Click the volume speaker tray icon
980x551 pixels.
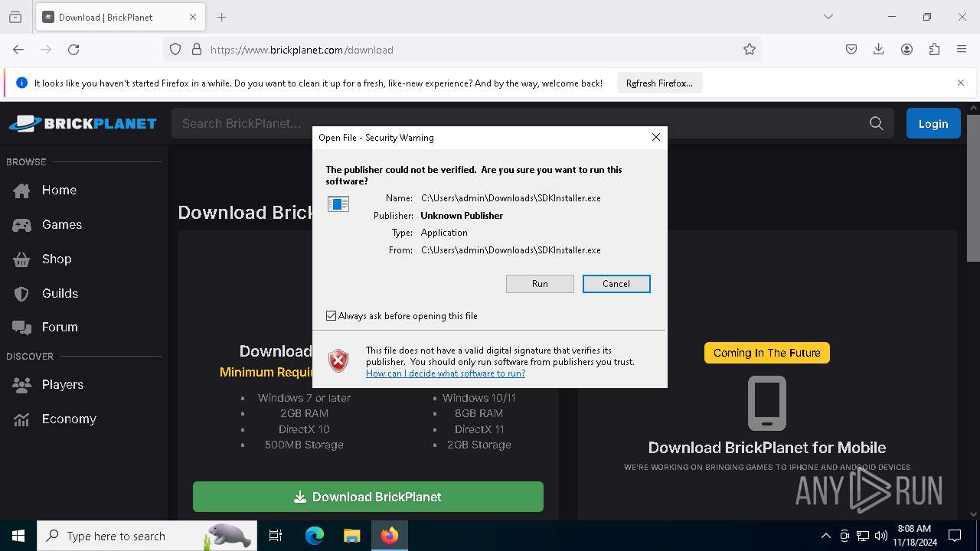pos(881,536)
